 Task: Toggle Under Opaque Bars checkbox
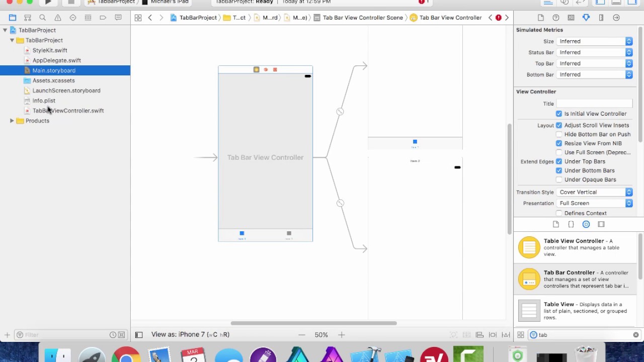[x=558, y=179]
